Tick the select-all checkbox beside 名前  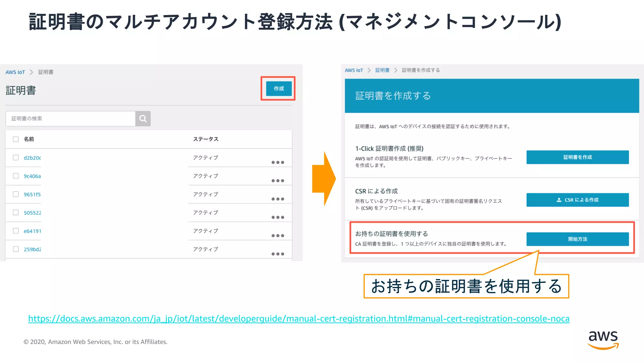point(16,139)
